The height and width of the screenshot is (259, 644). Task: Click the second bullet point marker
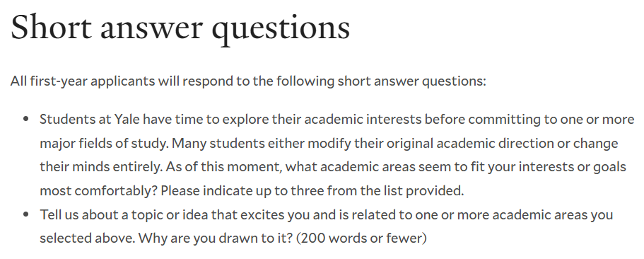26,214
